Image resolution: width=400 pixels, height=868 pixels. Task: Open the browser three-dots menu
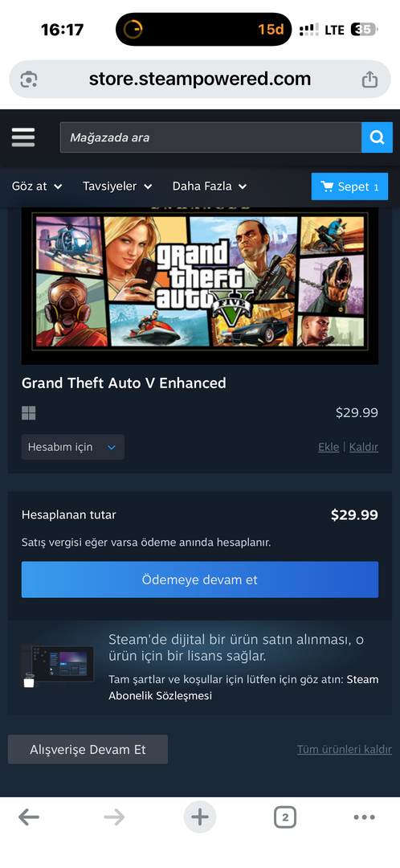click(364, 817)
